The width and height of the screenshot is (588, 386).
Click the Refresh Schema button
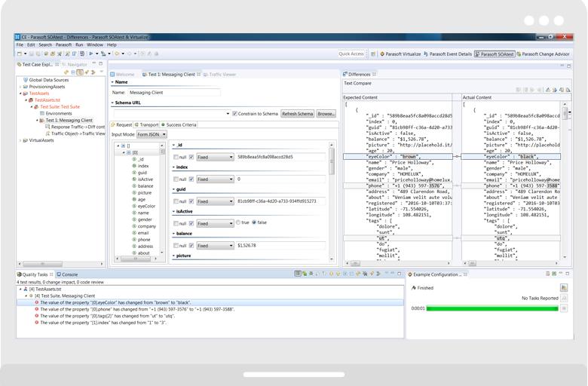[x=297, y=114]
